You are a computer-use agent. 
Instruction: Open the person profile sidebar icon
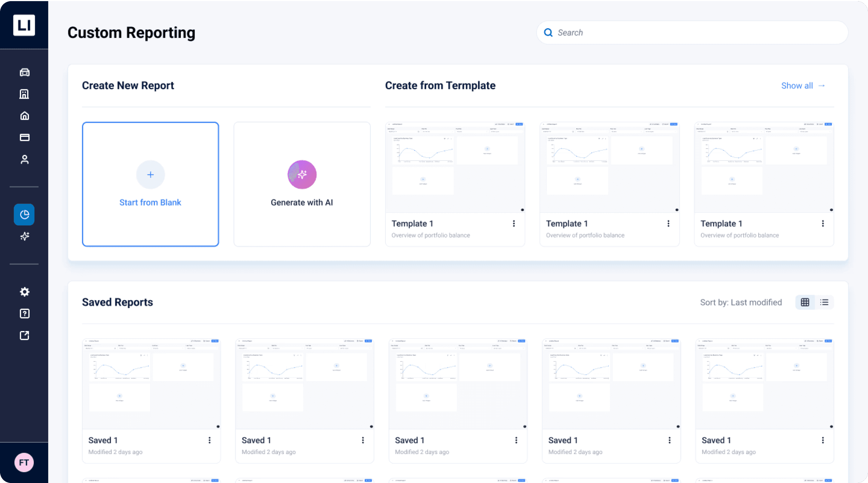tap(24, 159)
